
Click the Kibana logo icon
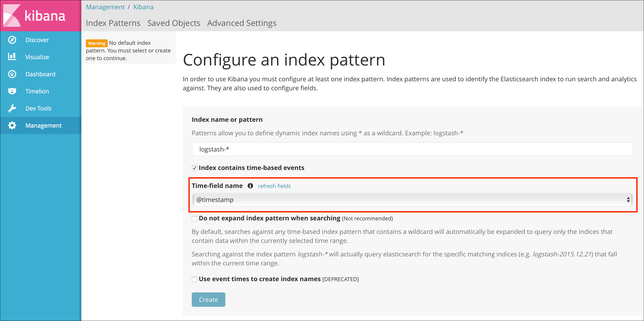(12, 16)
